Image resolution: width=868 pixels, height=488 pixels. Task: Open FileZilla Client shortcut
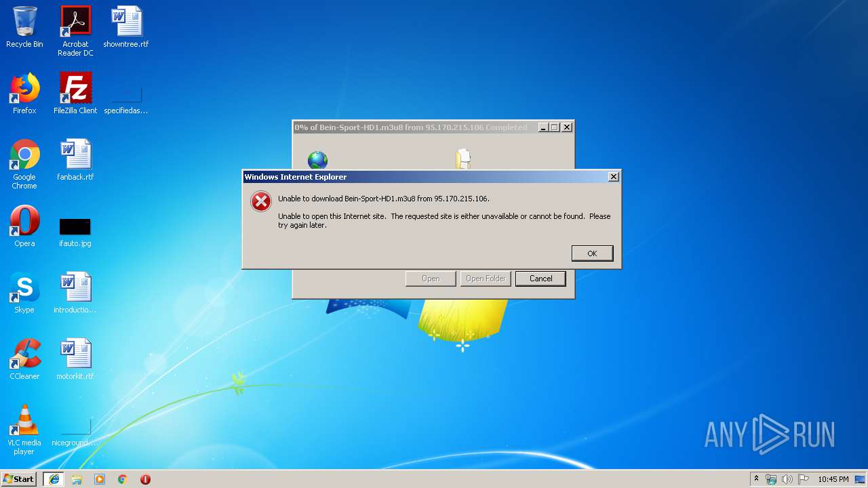click(75, 94)
